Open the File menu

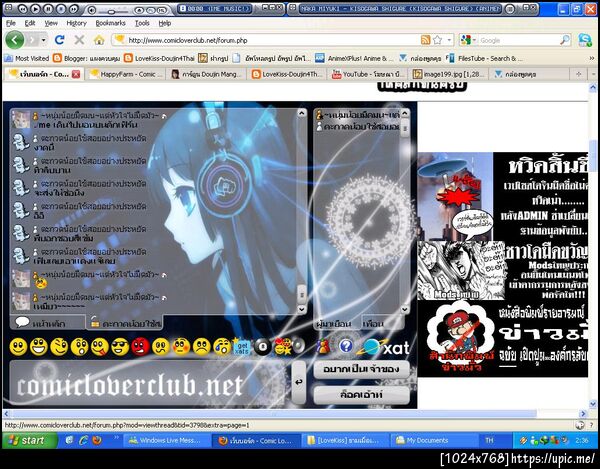11,23
